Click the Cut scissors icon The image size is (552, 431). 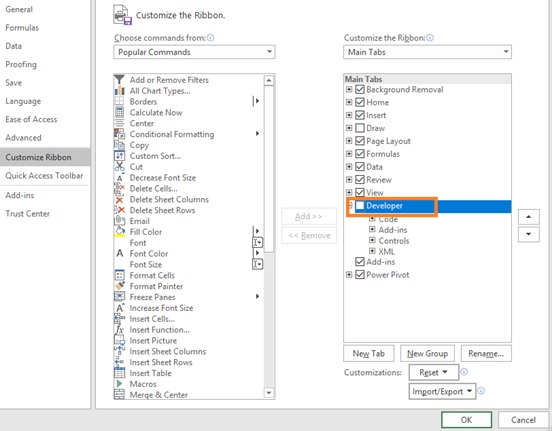click(x=120, y=166)
